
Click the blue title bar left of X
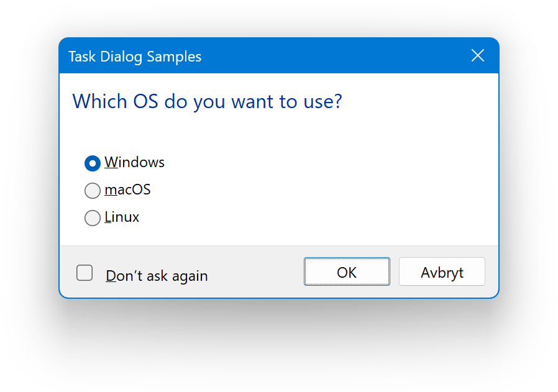pos(342,56)
